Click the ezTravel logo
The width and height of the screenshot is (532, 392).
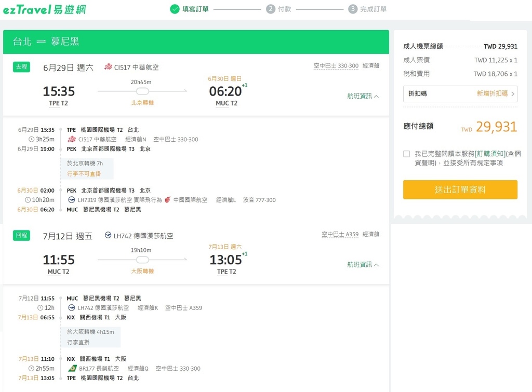45,9
